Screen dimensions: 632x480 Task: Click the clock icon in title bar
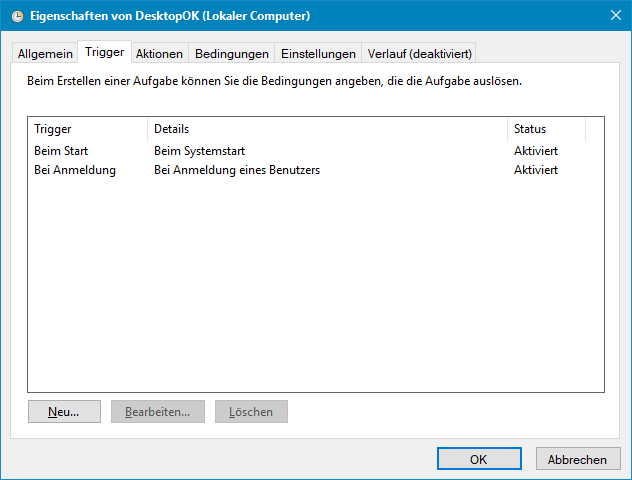coord(17,16)
